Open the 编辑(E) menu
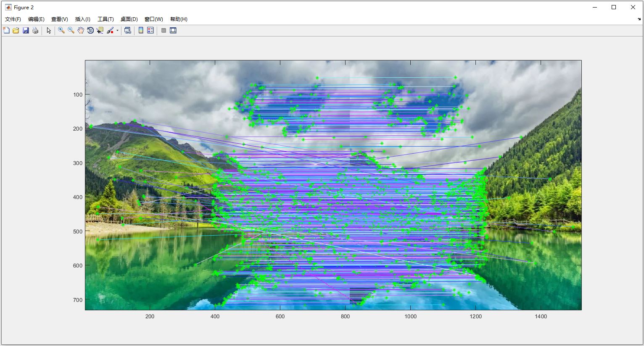Image resolution: width=644 pixels, height=346 pixels. 36,19
